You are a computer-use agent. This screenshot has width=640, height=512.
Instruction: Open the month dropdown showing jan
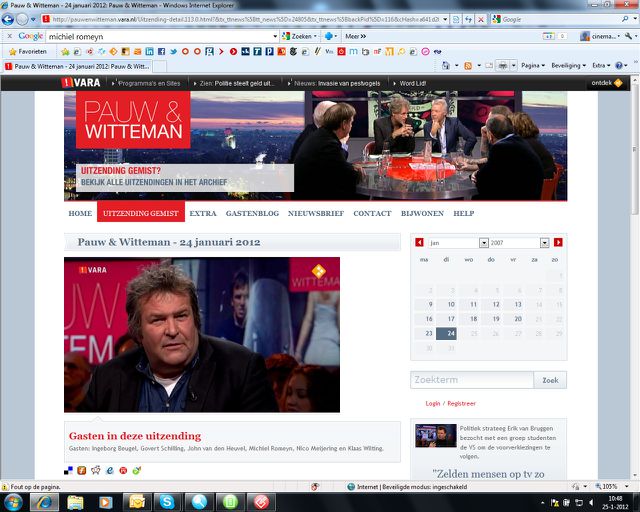[x=484, y=243]
